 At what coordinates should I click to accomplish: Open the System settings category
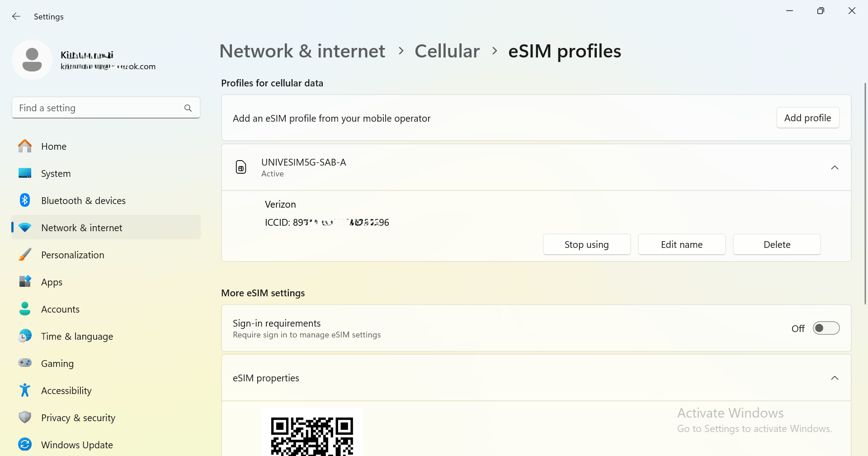(x=56, y=174)
